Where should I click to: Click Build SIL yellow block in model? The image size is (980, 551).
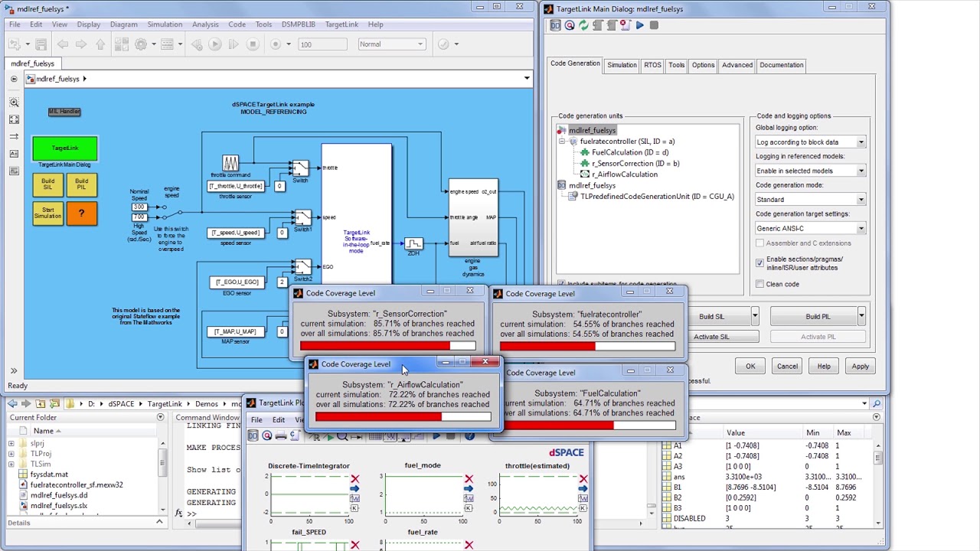coord(47,185)
